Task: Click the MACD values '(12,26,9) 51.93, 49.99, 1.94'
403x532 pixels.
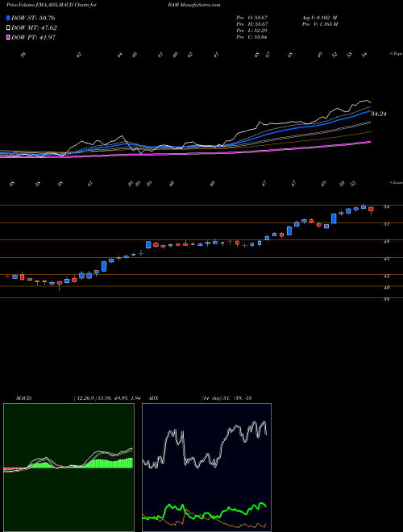Action: (107, 398)
